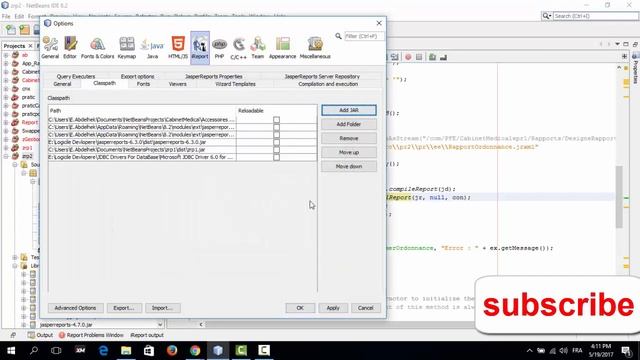Expand jasperreports-4.7.0.jar library node

point(24,325)
